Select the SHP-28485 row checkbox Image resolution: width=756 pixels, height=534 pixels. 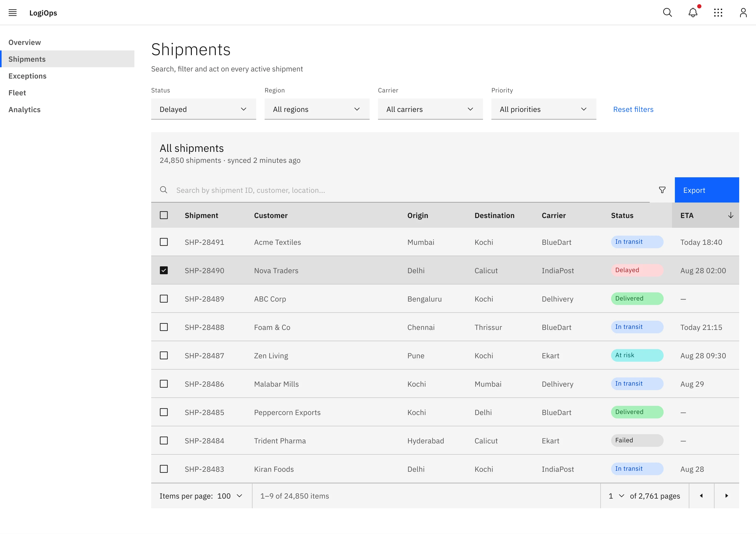[x=164, y=412]
